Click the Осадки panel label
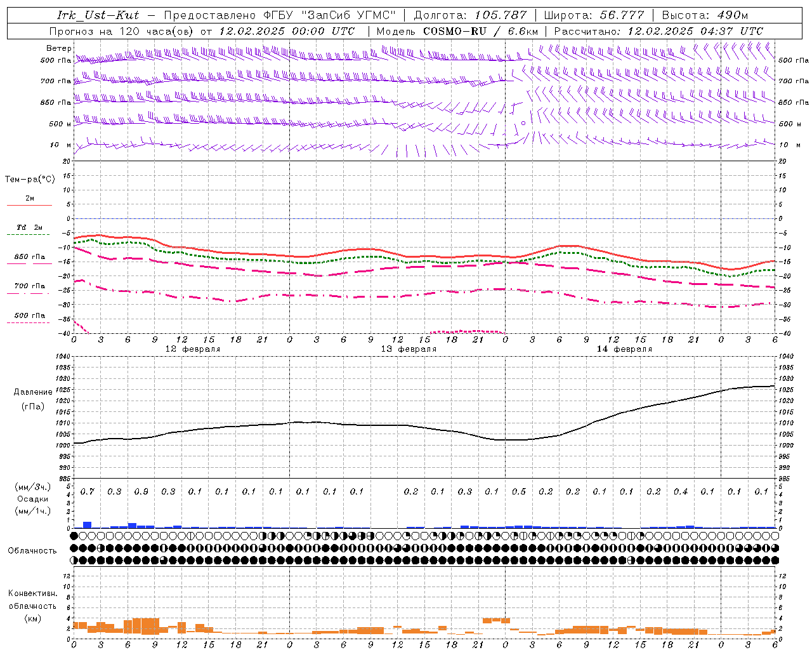Viewport: 812px width, 650px height. (x=32, y=499)
